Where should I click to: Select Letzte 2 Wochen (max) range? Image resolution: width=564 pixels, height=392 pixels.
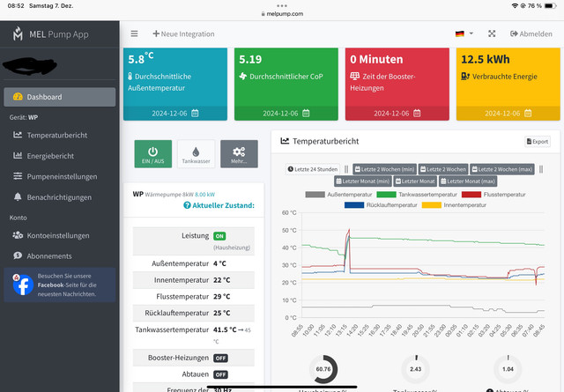click(x=502, y=169)
